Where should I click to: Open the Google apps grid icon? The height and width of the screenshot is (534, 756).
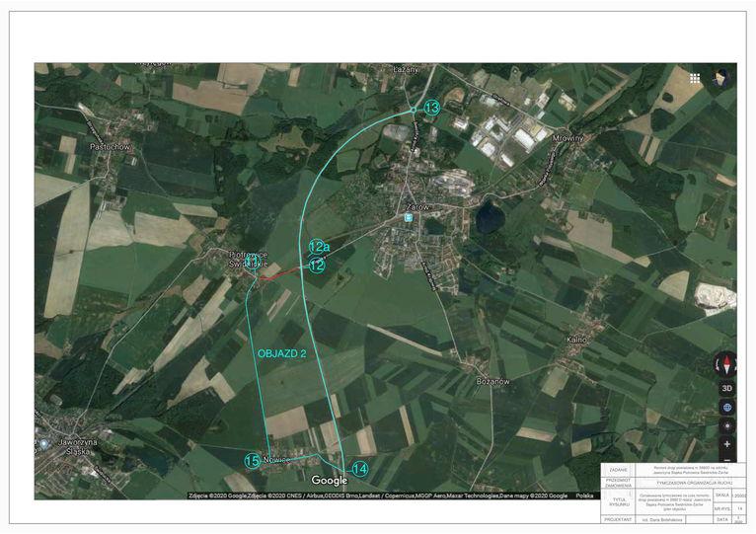[695, 79]
